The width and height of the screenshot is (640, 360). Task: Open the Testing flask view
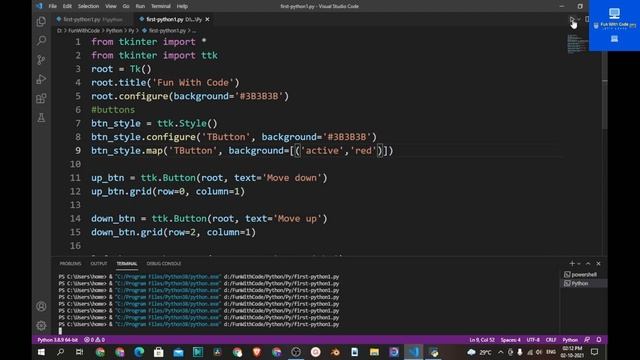click(x=41, y=118)
